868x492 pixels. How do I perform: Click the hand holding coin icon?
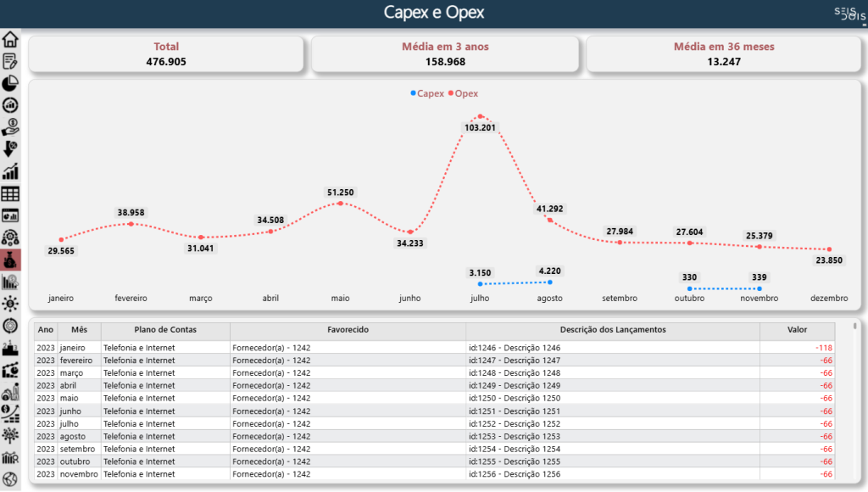tap(10, 127)
